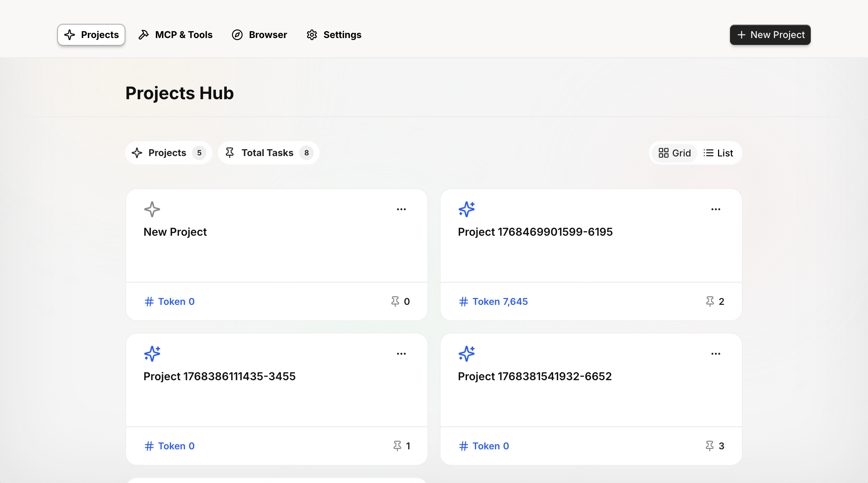Click the gray sparkle icon on New Project card
This screenshot has width=868, height=483.
(152, 209)
